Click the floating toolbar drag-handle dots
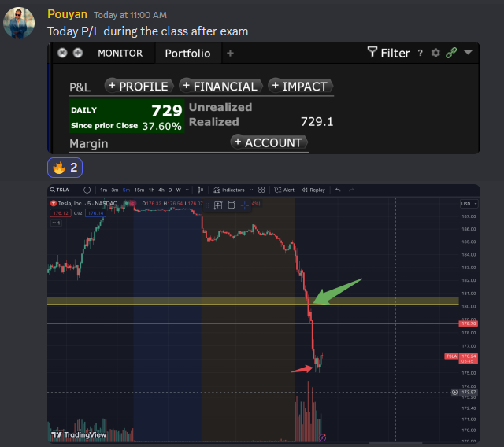The image size is (504, 447). 207,205
